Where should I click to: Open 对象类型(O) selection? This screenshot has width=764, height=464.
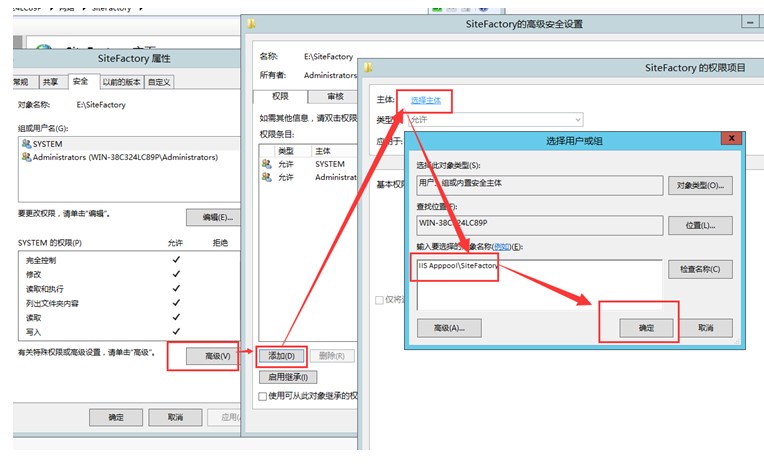click(x=706, y=185)
